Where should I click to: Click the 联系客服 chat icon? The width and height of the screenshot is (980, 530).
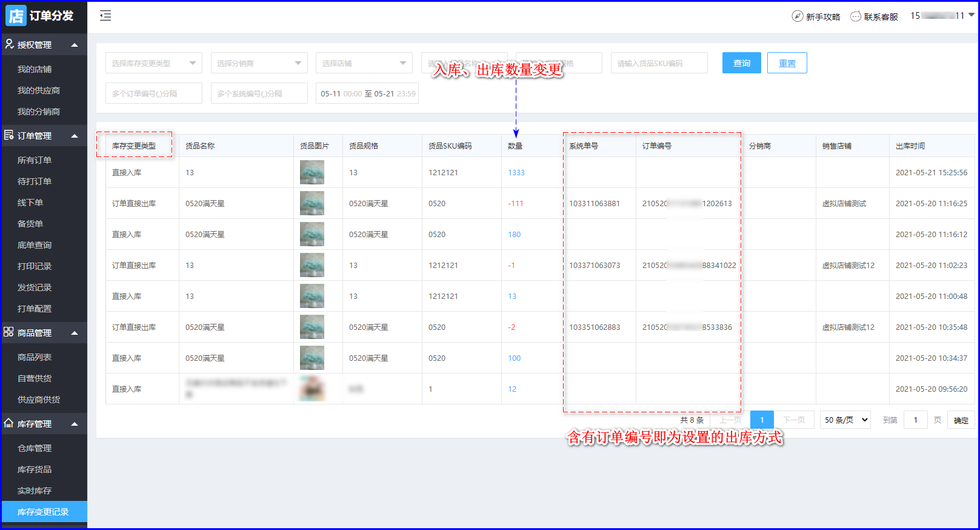point(856,16)
